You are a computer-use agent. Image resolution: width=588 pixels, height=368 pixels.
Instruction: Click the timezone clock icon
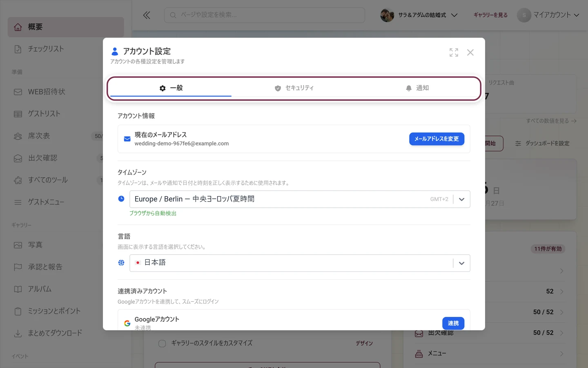121,199
